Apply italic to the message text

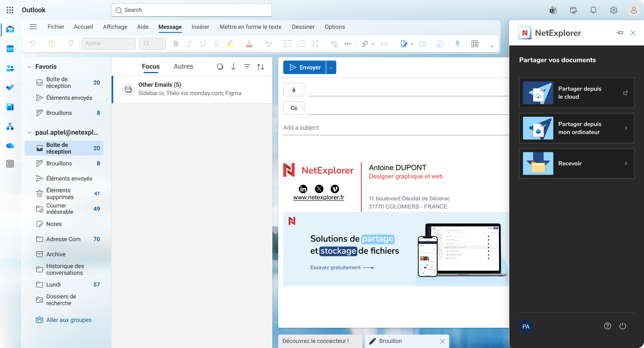pos(189,43)
